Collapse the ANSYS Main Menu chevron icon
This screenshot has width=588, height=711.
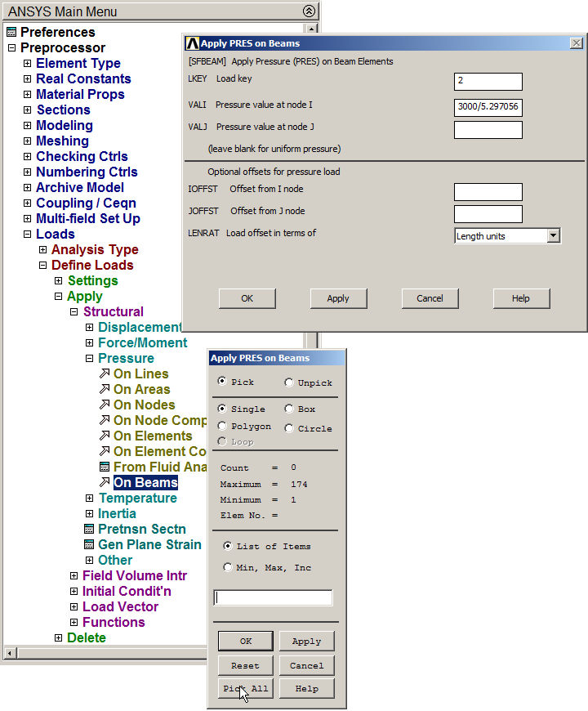(x=309, y=11)
